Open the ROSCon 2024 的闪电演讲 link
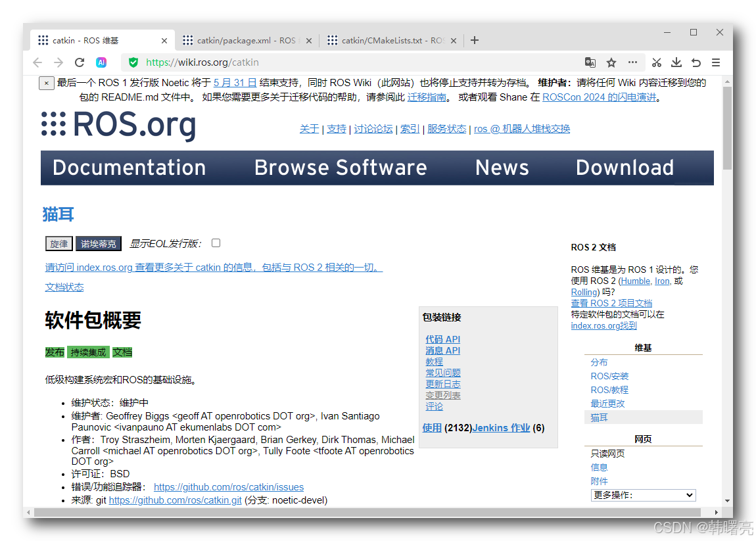This screenshot has height=541, width=756. [600, 97]
